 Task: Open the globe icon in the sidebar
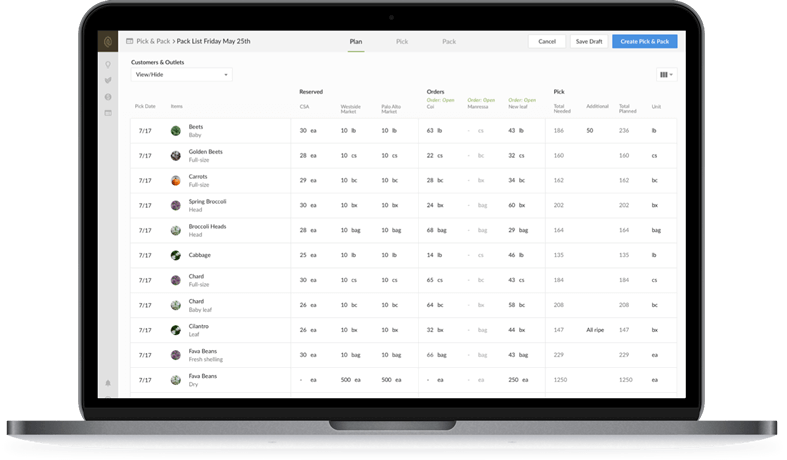click(x=108, y=97)
